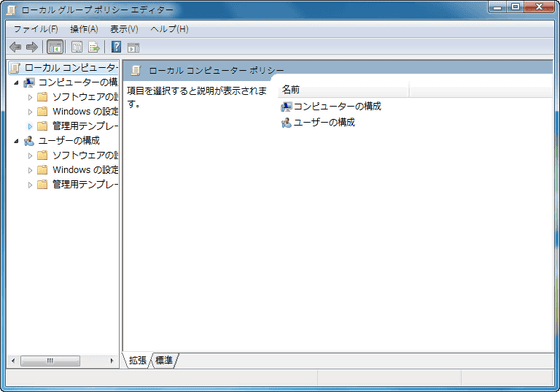Collapse the ユーザーの構成 tree node
Viewport: 560px width, 392px height.
16,141
